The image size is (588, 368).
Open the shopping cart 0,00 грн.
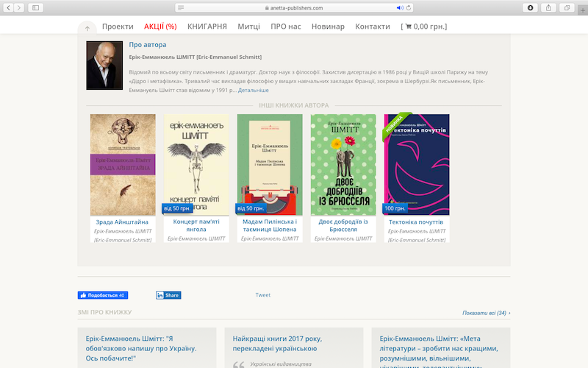coord(424,26)
